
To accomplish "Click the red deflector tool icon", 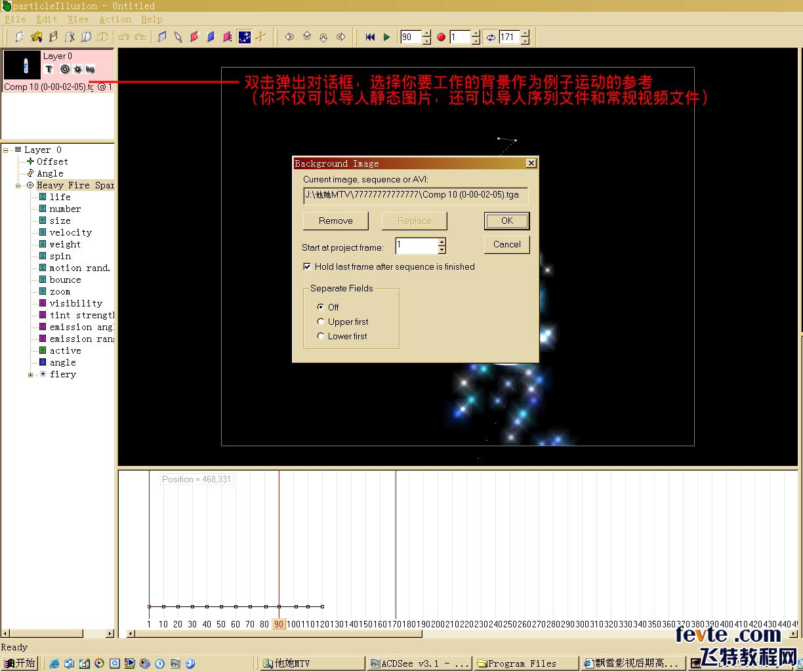I will 195,37.
